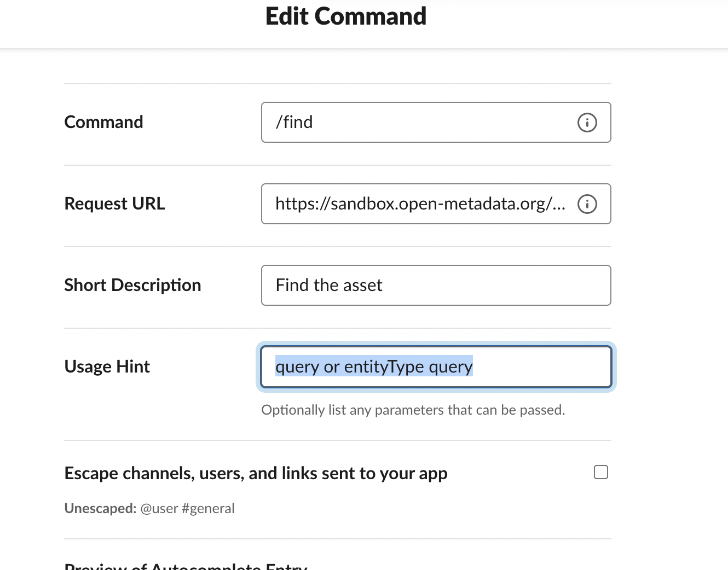Click the 'Optionally list any parameters' helper text
This screenshot has height=570, width=728.
point(413,410)
